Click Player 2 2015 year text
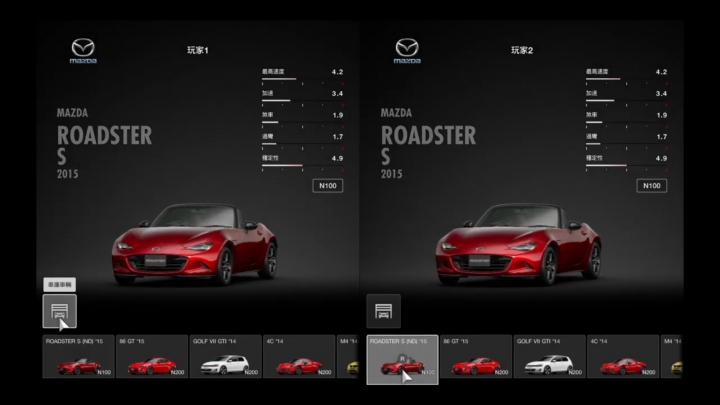720x405 pixels. point(391,174)
